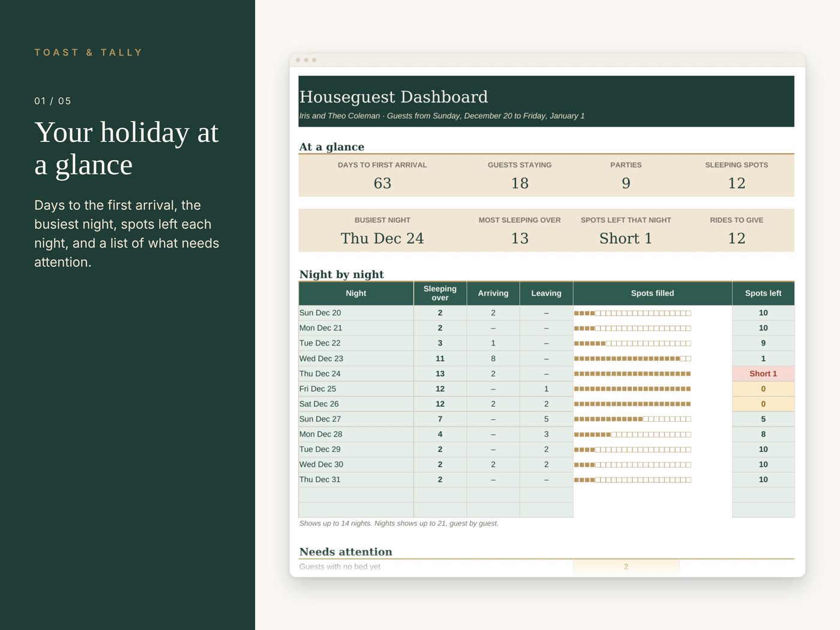840x630 pixels.
Task: Click the 'Needs attention' section heading
Action: pos(346,552)
